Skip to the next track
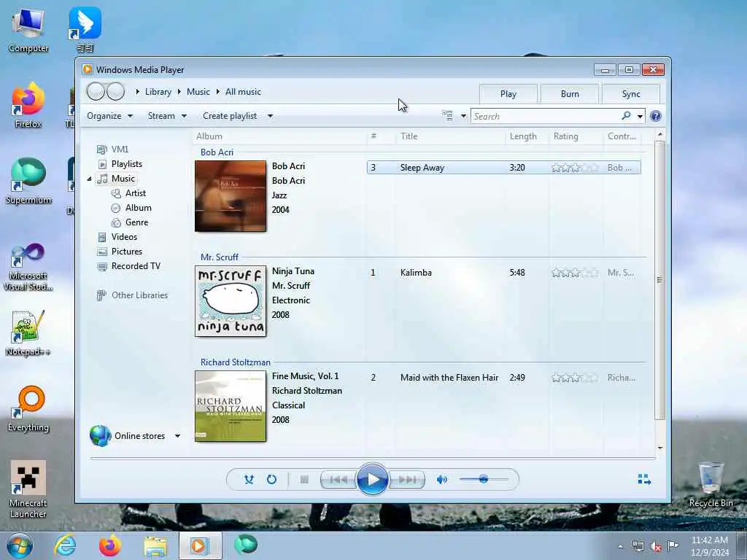This screenshot has height=560, width=747. [x=407, y=480]
